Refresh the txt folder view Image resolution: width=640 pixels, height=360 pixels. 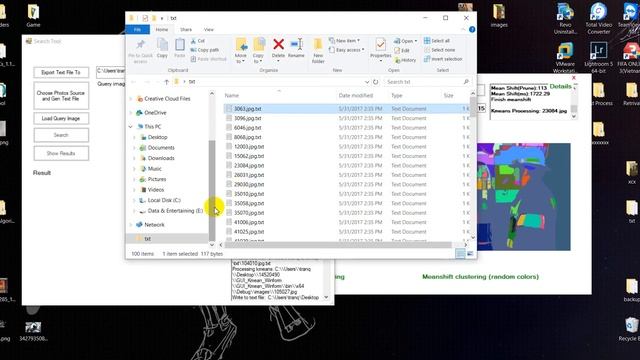click(376, 82)
